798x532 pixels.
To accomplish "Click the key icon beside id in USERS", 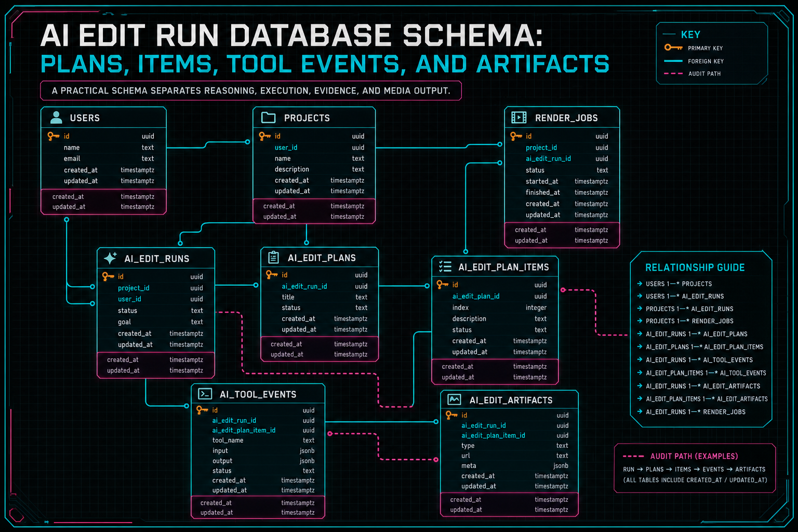I will pos(54,136).
